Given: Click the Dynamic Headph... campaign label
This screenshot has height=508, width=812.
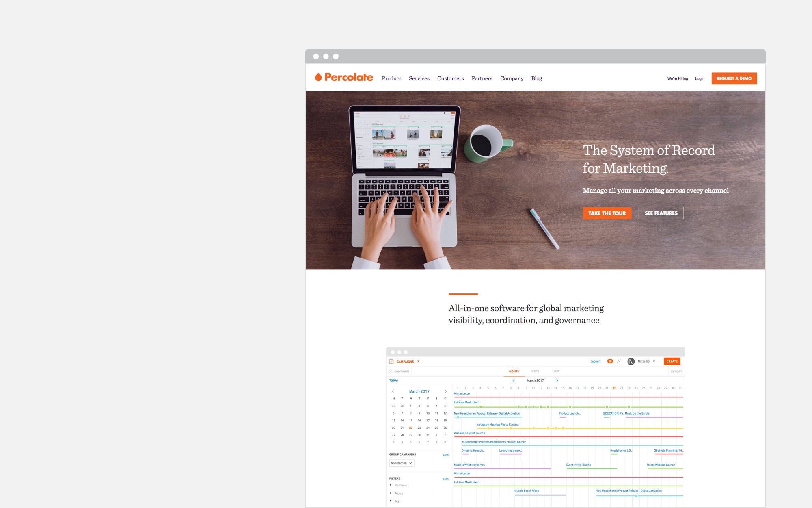Looking at the screenshot, I should click(x=473, y=450).
